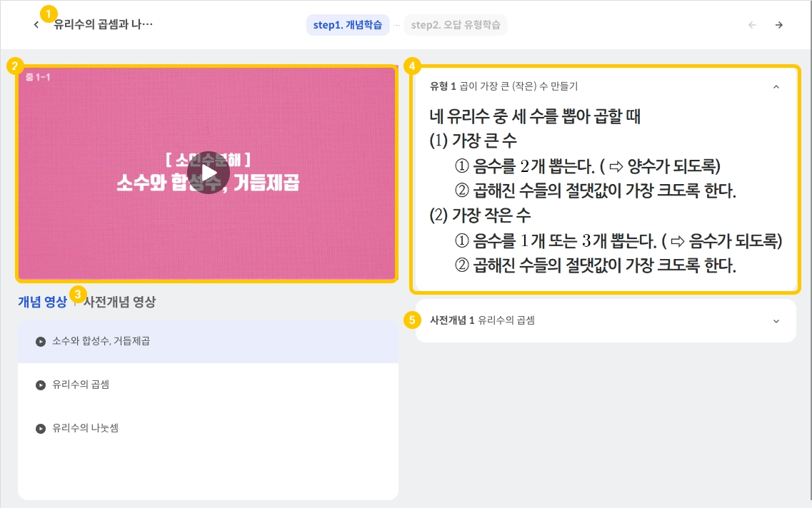Viewport: 812px width, 508px height.
Task: Select the 사전개념 영상 tab
Action: [120, 302]
